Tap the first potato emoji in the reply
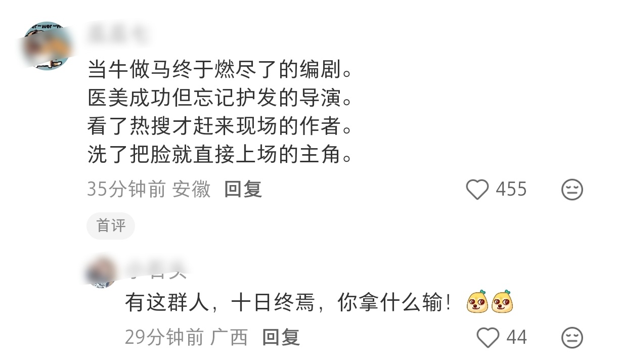Image resolution: width=617 pixels, height=364 pixels. coord(477,302)
